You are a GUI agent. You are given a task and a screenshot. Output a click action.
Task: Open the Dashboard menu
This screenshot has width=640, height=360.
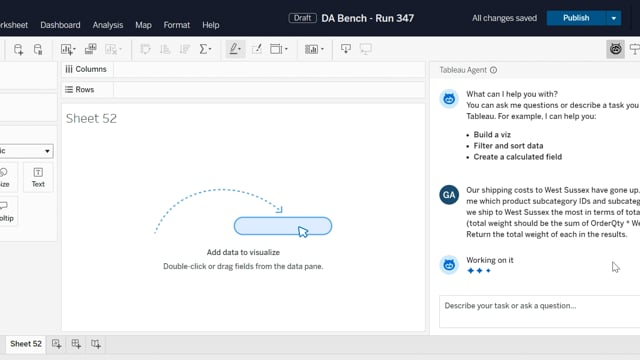point(60,25)
